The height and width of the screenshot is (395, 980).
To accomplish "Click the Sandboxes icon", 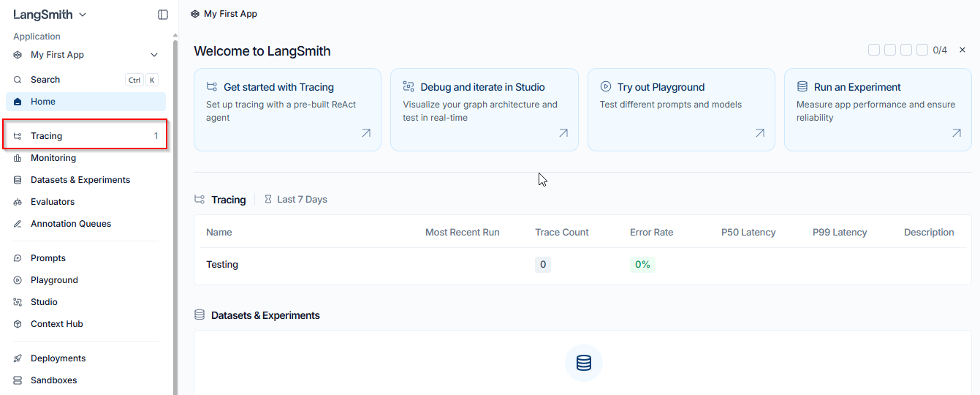I will (18, 380).
